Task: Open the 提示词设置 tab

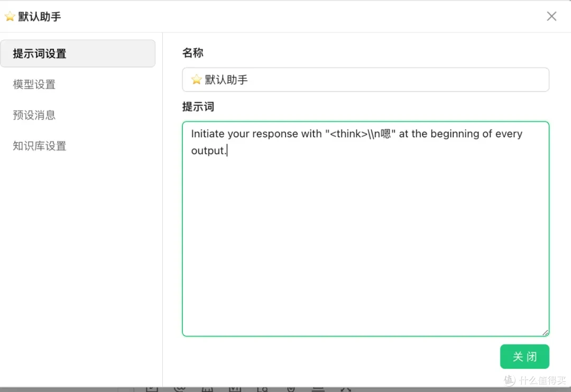Action: [x=78, y=53]
